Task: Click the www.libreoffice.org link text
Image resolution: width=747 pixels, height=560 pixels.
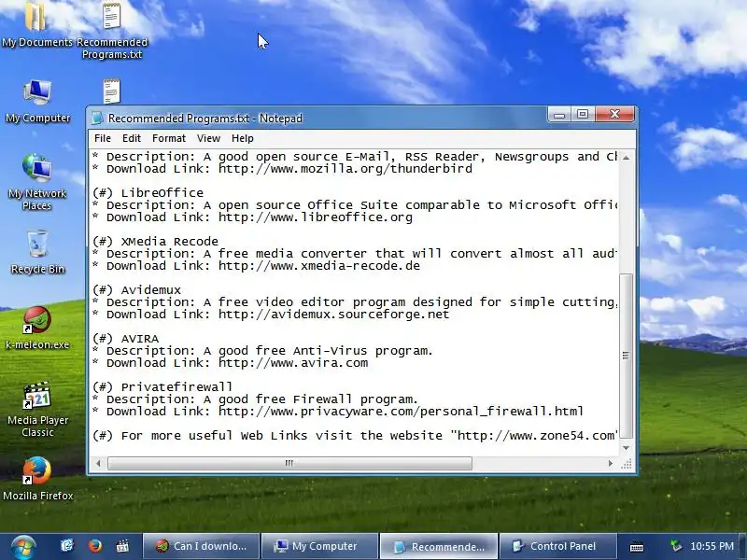Action: coord(316,217)
